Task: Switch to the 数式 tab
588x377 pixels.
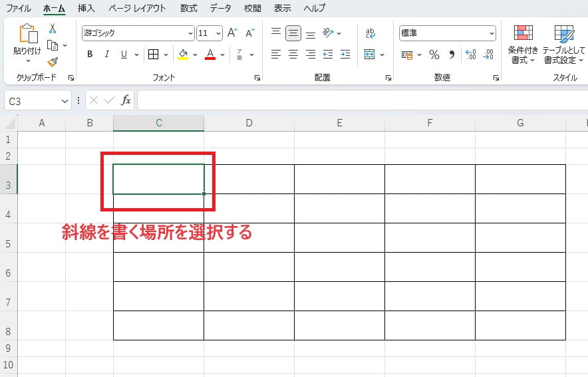Action: [x=189, y=8]
